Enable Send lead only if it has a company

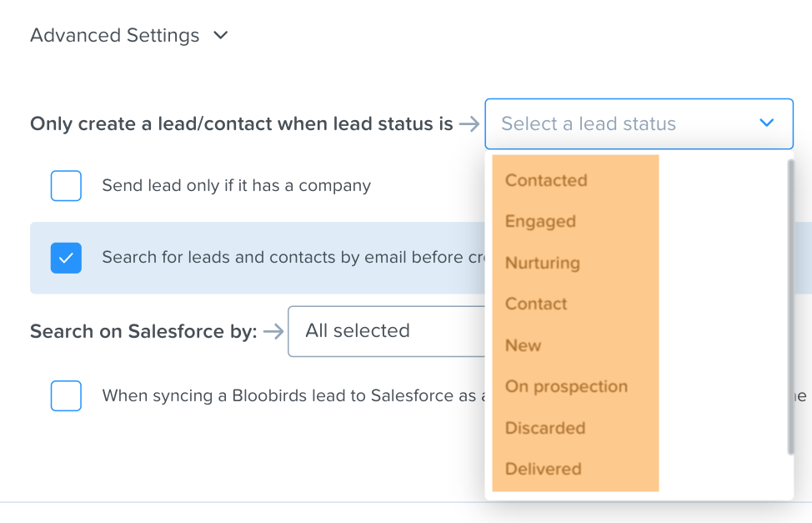coord(66,185)
